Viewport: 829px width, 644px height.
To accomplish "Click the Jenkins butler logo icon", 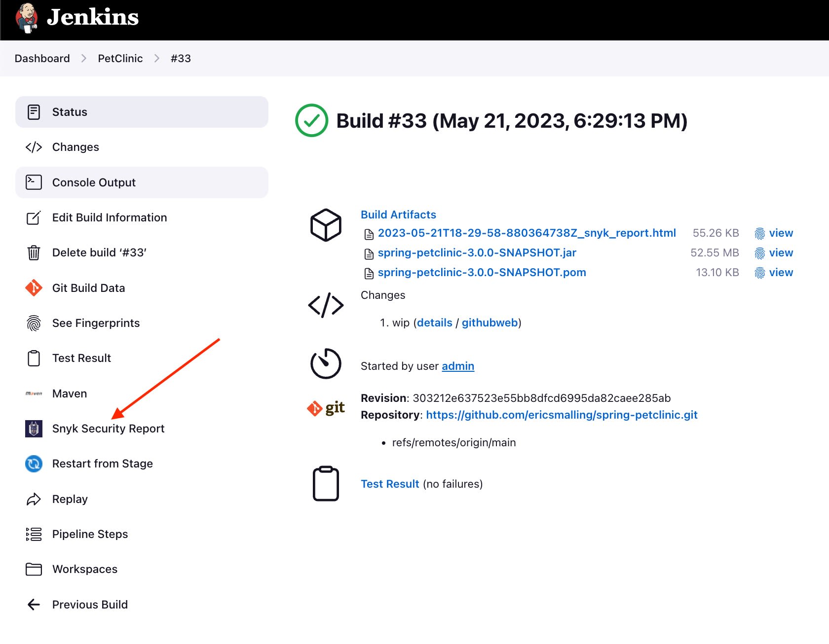I will 27,18.
